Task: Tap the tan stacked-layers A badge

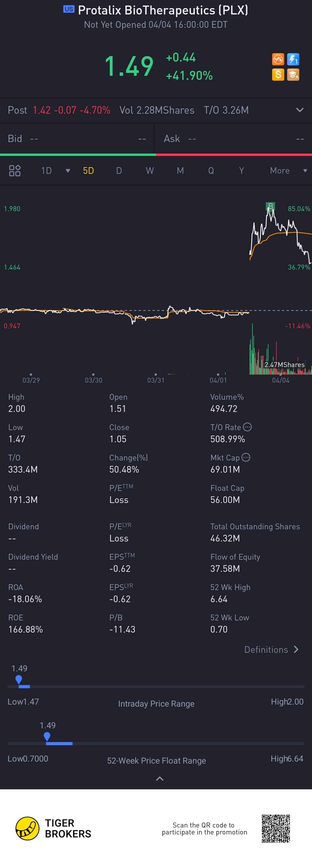Action: (293, 75)
